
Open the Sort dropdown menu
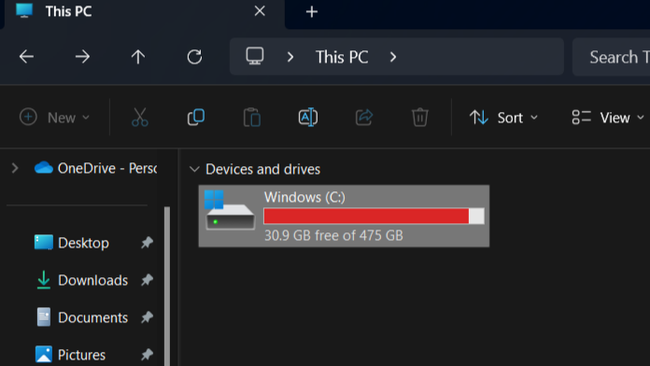[x=503, y=118]
